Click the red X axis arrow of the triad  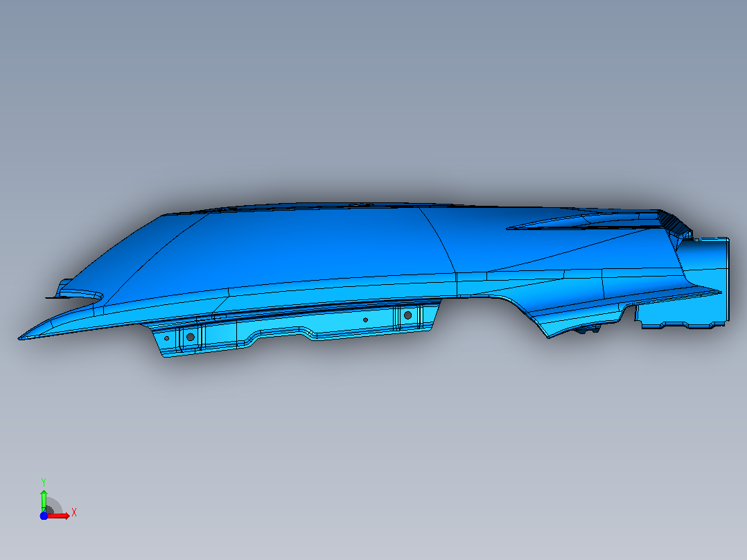[x=58, y=516]
